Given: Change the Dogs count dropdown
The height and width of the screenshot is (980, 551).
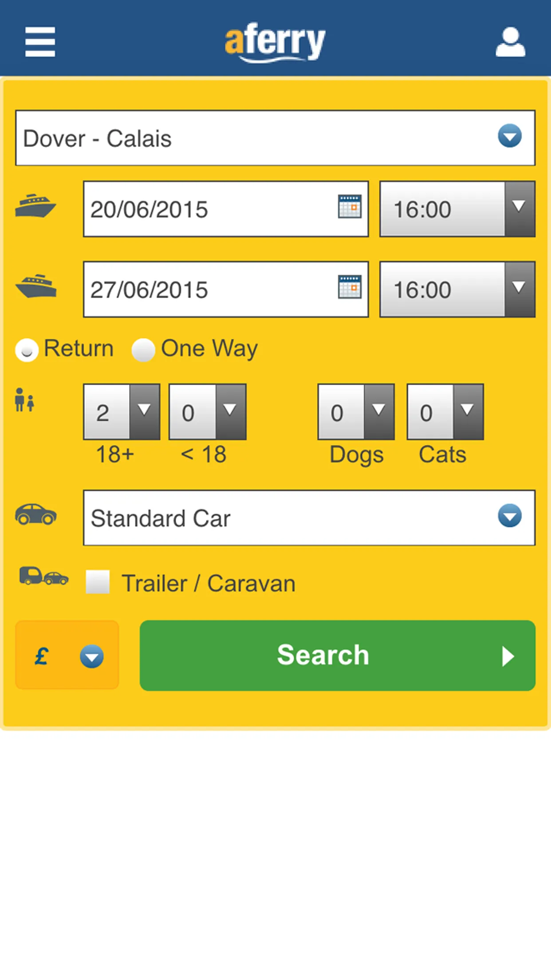Looking at the screenshot, I should (x=356, y=412).
